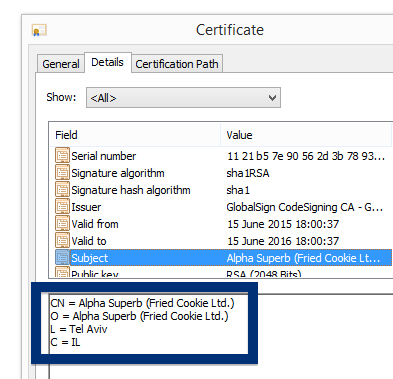Click the Valid from field icon
The height and width of the screenshot is (379, 393).
[62, 224]
